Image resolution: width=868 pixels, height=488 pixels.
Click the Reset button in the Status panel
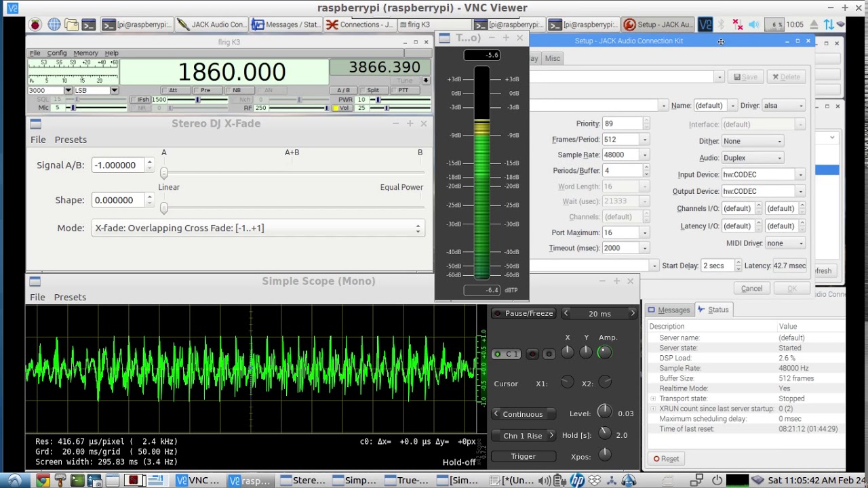click(666, 459)
